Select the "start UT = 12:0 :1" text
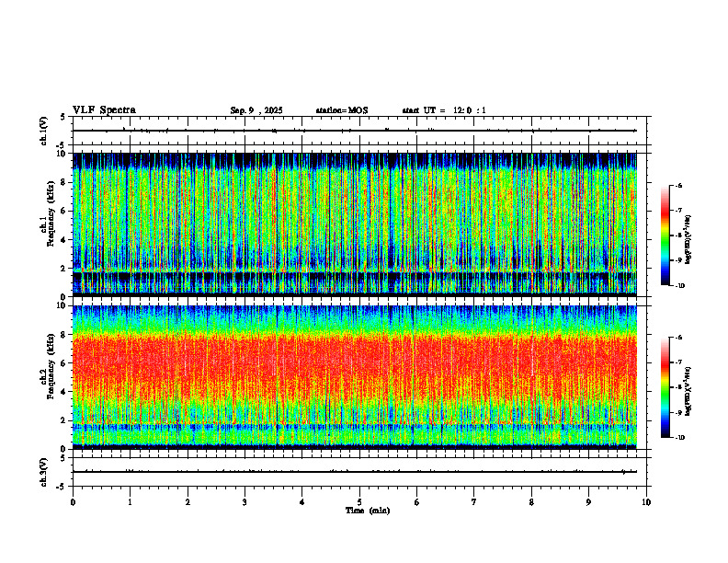The image size is (728, 563). 444,110
